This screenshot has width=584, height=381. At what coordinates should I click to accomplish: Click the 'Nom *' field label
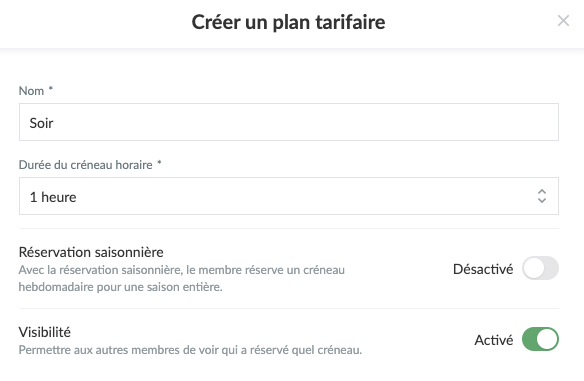[x=36, y=91]
